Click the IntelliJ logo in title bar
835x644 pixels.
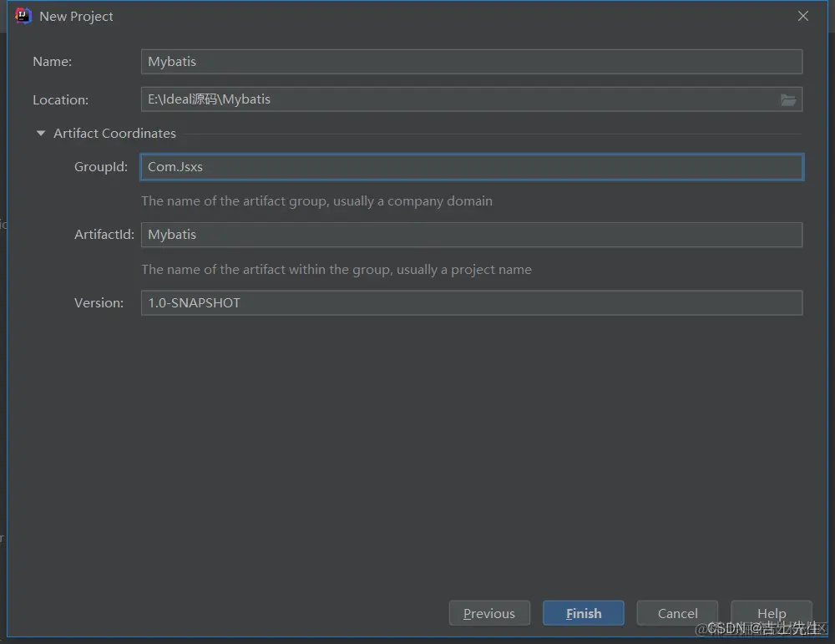(23, 16)
